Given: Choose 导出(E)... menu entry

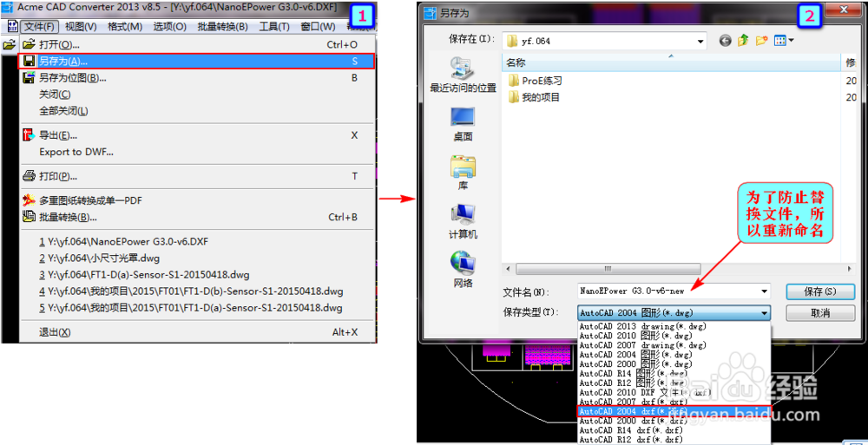Looking at the screenshot, I should click(x=198, y=135).
